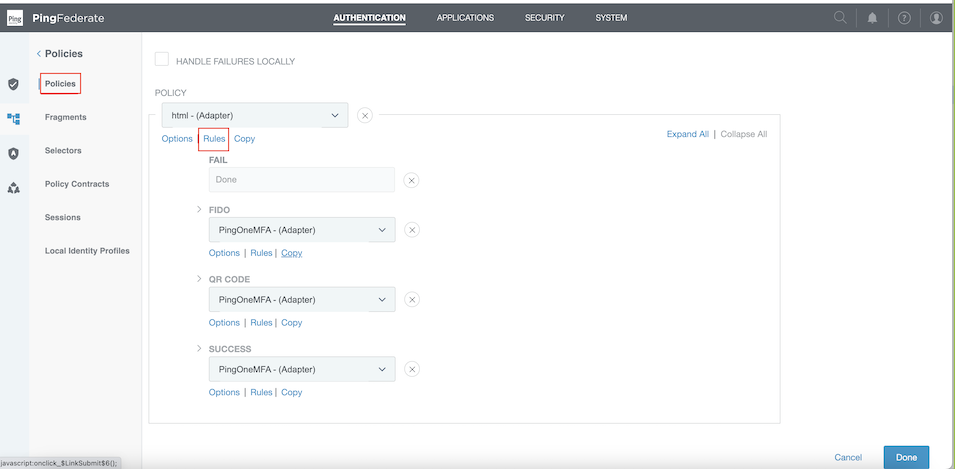Open SUCCESS PingOneMFA adapter dropdown
The height and width of the screenshot is (469, 955).
[x=301, y=369]
